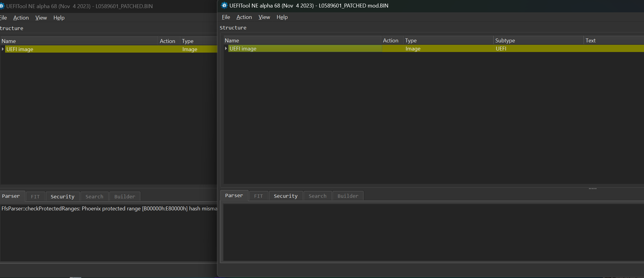Open the Action menu in the right window
The image size is (644, 278).
[x=244, y=17]
